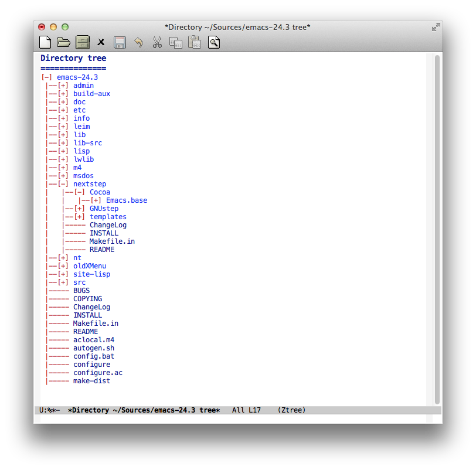The width and height of the screenshot is (476, 470).
Task: Expand the Emacs.base folder
Action: coord(96,200)
